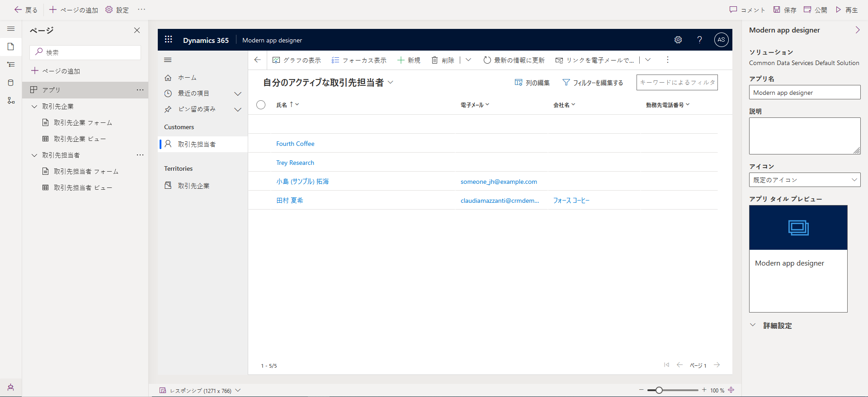
Task: Expand the ピン留め済み section
Action: coord(238,109)
